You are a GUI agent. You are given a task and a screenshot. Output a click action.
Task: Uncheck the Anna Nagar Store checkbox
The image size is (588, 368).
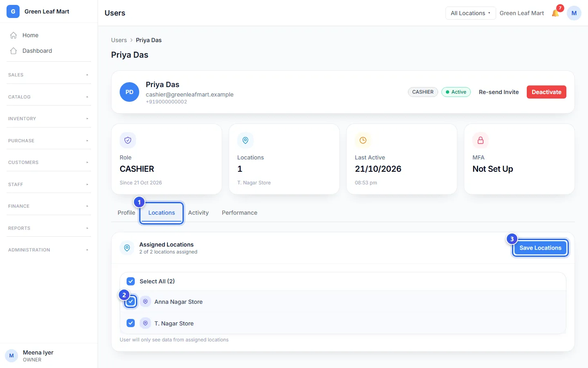(x=131, y=302)
